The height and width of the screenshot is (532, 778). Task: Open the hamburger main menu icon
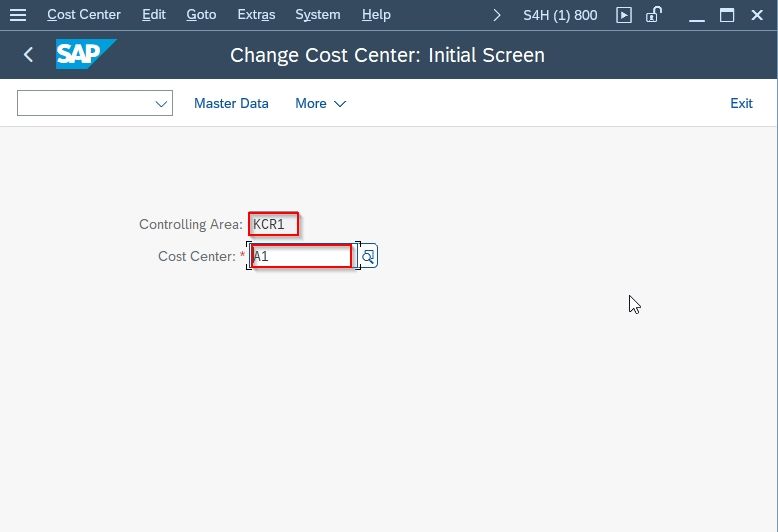pyautogui.click(x=18, y=15)
